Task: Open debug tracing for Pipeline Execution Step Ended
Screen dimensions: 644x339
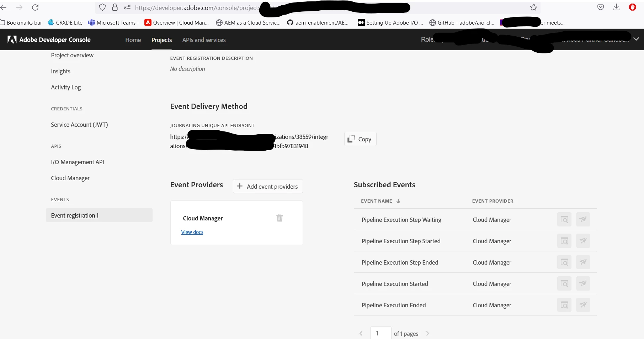Action: coord(564,262)
